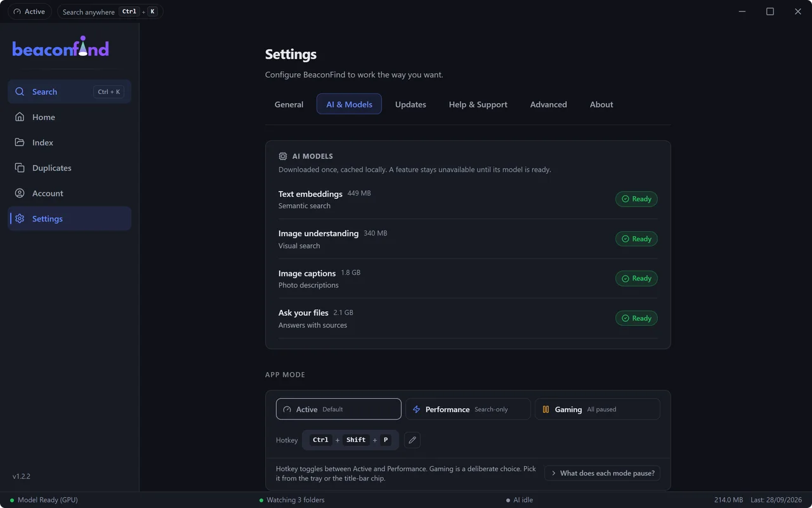Click the "AI idle" status indicator
This screenshot has height=508, width=812.
click(520, 500)
